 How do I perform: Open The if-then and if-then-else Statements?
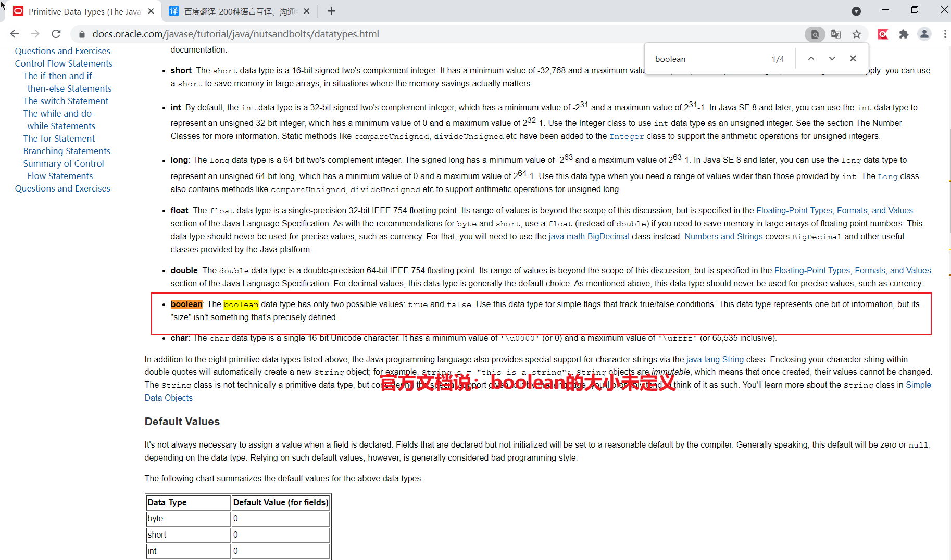pos(67,82)
